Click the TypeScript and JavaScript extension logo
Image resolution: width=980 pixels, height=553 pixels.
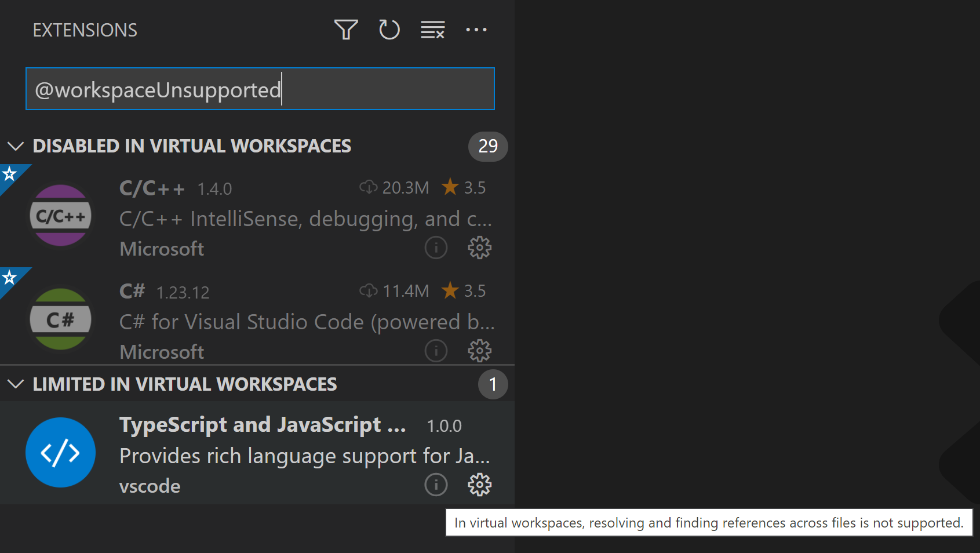pyautogui.click(x=60, y=452)
